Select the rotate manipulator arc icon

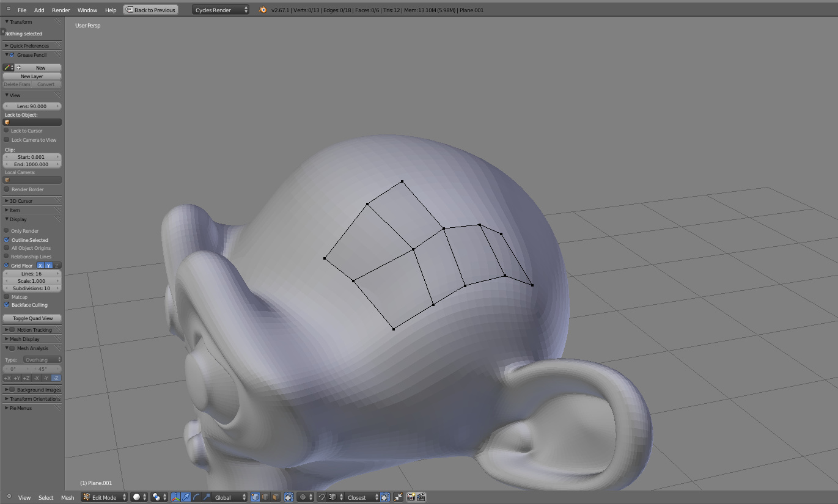(196, 497)
